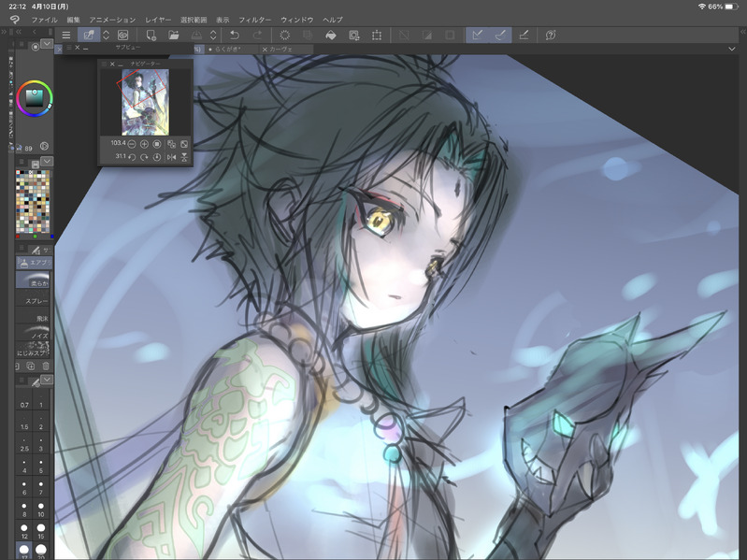The height and width of the screenshot is (560, 747).
Task: Open the ウィンドウ menu
Action: (x=296, y=20)
